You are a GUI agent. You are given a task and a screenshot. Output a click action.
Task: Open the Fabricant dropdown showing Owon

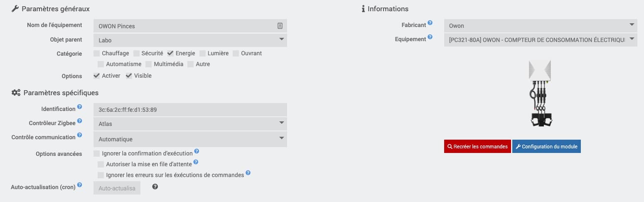point(541,26)
